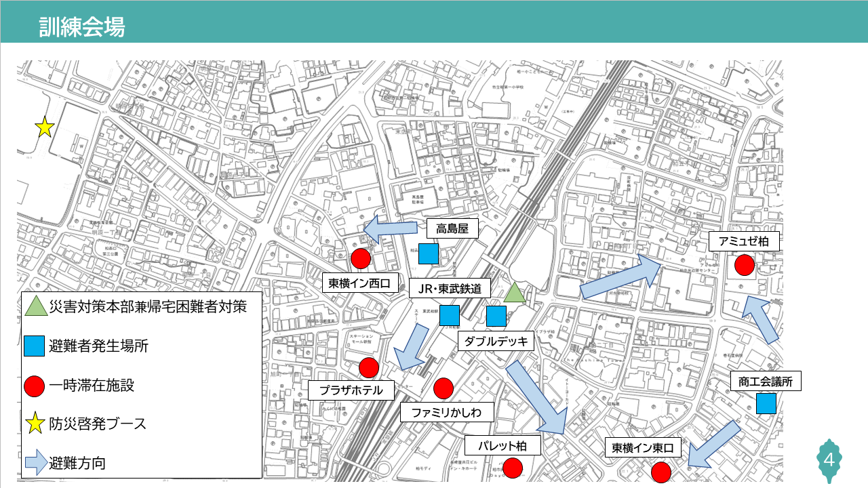Click the 商工会議所 label box
The width and height of the screenshot is (868, 488).
(x=766, y=381)
